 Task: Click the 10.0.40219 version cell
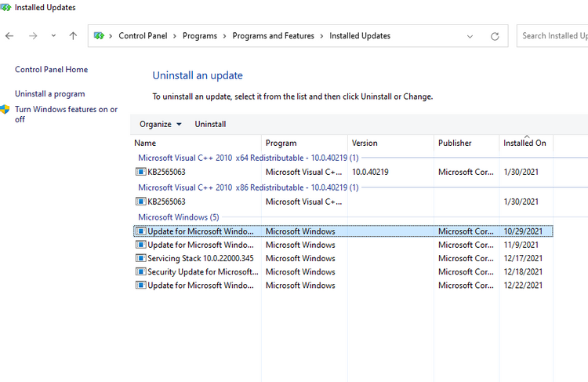pos(370,172)
